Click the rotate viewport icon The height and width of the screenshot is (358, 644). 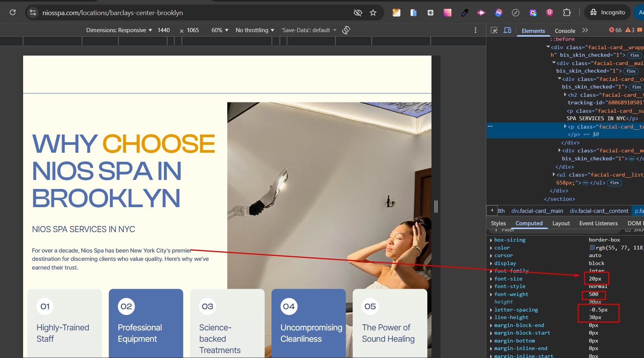(x=346, y=30)
